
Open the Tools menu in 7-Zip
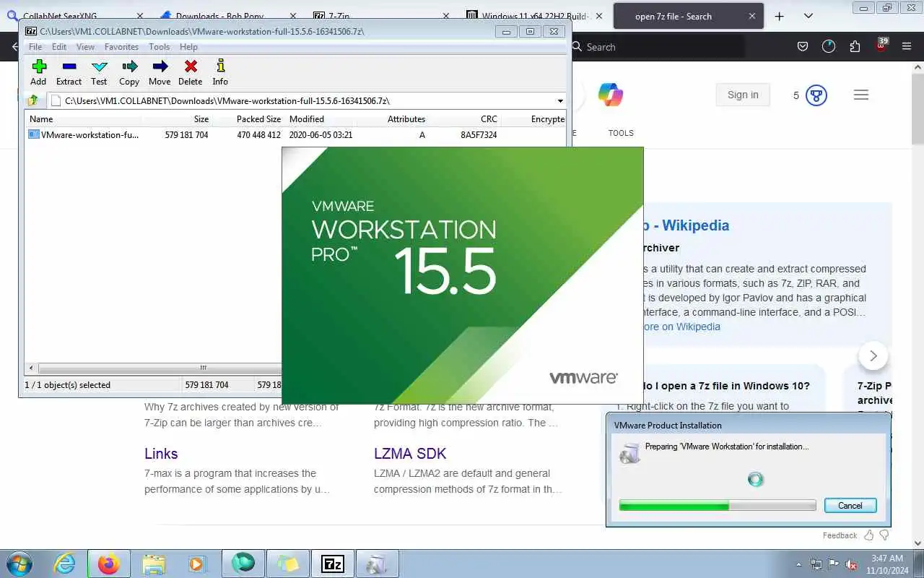pos(160,47)
